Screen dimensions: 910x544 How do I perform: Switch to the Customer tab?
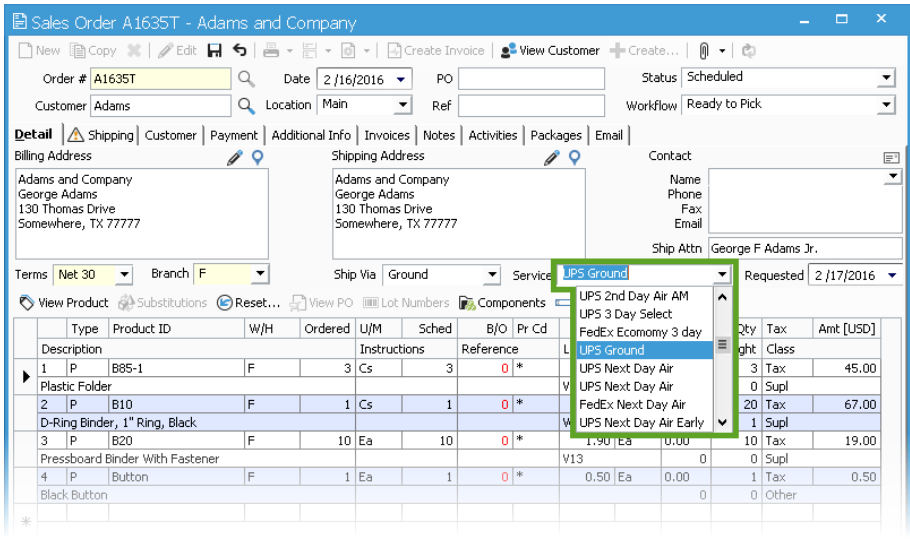coord(171,135)
